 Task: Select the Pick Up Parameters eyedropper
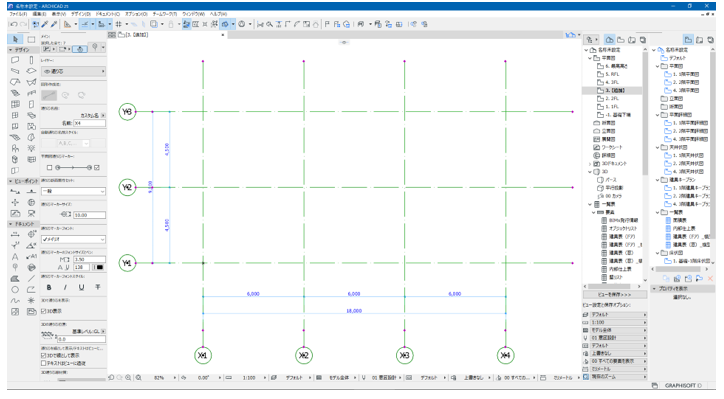(45, 24)
